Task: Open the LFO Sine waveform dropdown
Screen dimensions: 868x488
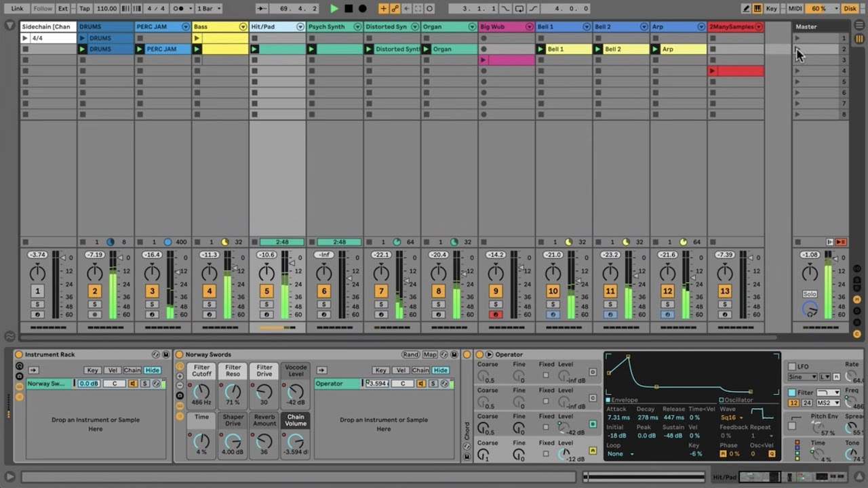Action: [803, 377]
